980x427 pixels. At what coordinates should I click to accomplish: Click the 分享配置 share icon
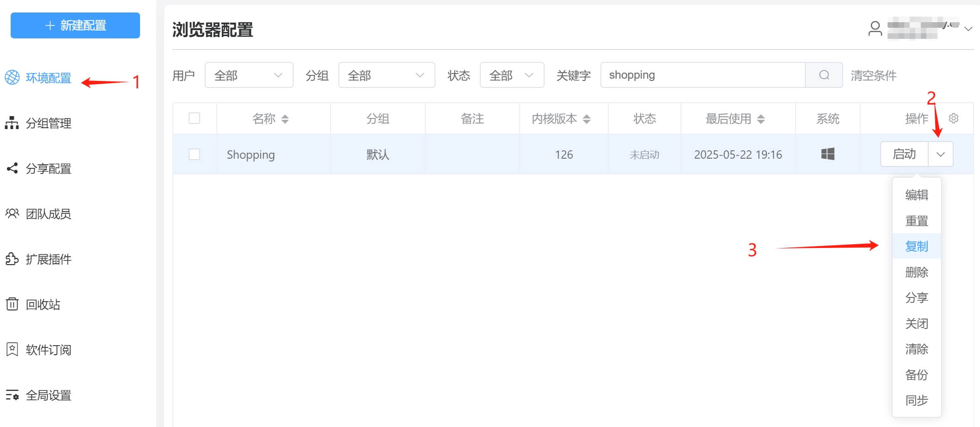coord(12,168)
